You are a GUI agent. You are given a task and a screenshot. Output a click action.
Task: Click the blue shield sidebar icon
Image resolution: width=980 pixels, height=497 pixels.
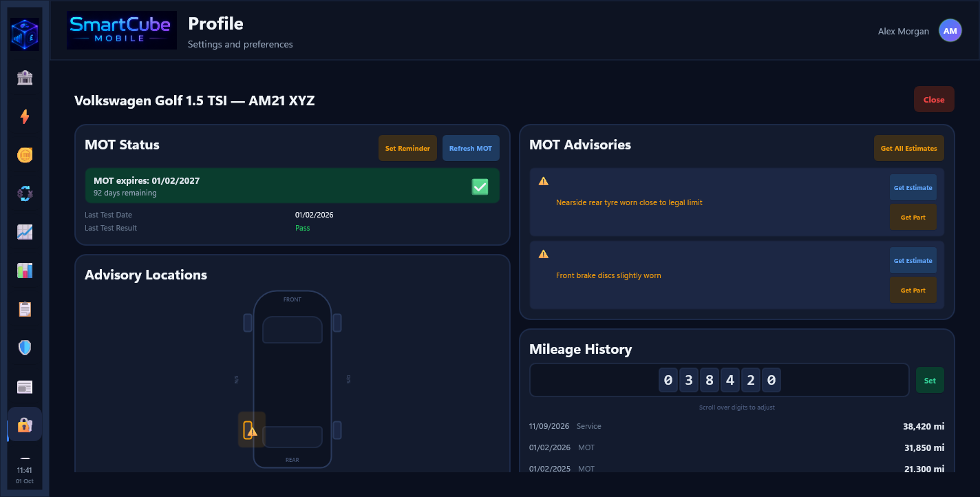point(25,348)
